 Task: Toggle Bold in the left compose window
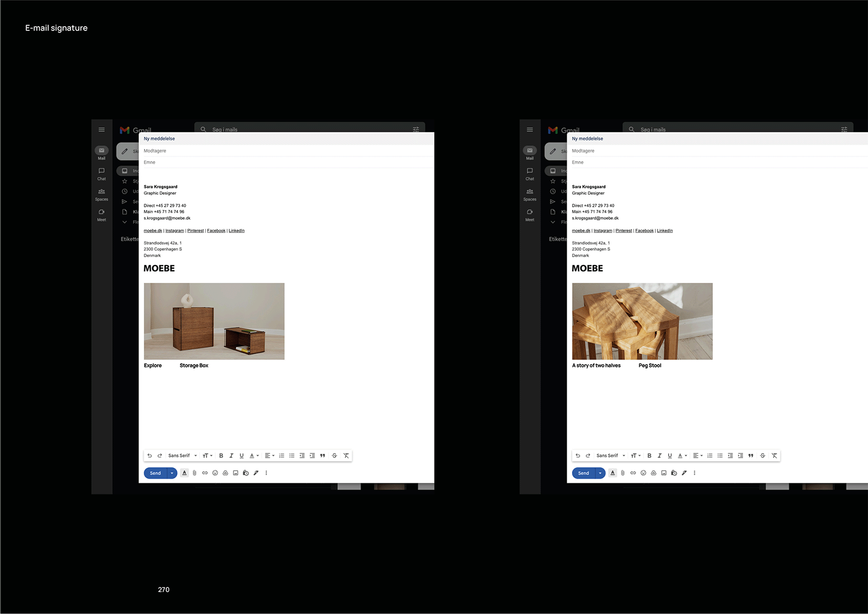221,456
